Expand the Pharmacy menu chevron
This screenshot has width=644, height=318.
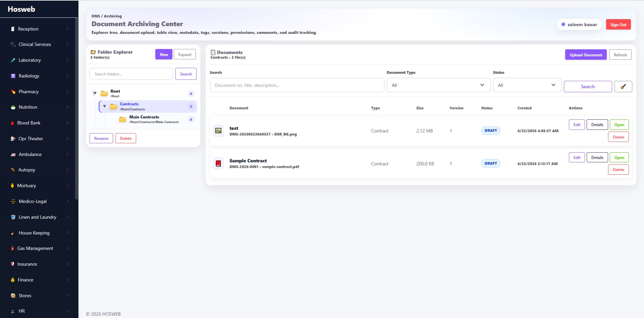coord(67,92)
